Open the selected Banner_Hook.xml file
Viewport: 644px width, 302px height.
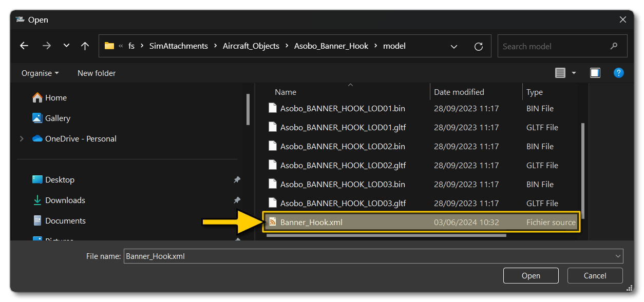point(531,275)
